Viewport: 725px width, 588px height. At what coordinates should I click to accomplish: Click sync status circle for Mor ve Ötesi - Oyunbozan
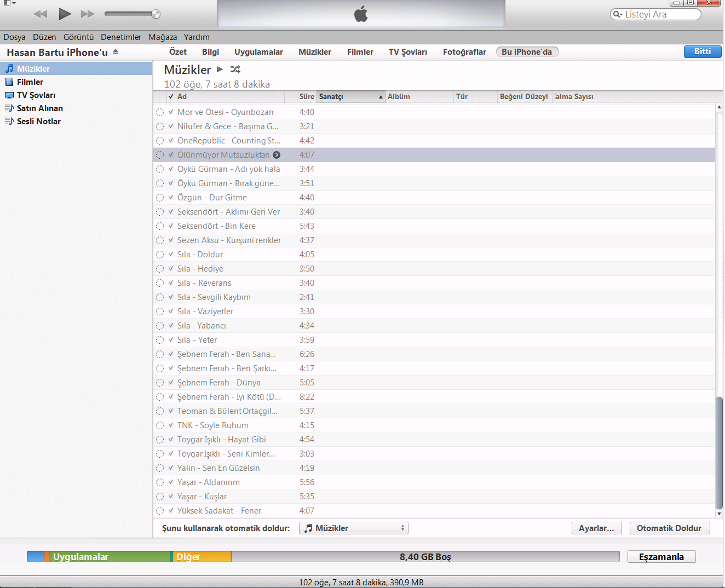[160, 112]
